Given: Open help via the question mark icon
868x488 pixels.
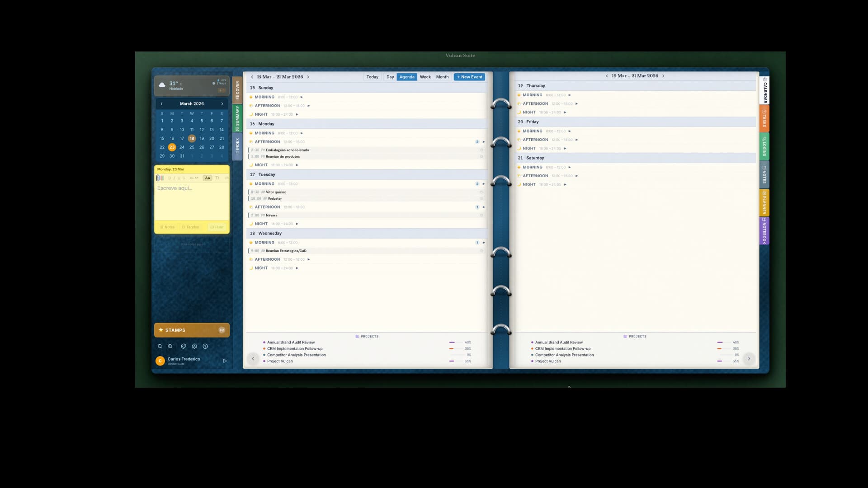Looking at the screenshot, I should pos(205,346).
